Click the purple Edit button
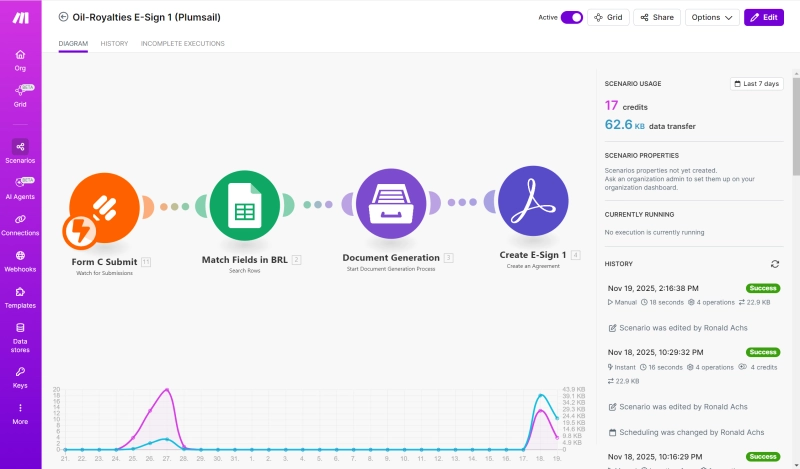The width and height of the screenshot is (800, 469). (764, 17)
